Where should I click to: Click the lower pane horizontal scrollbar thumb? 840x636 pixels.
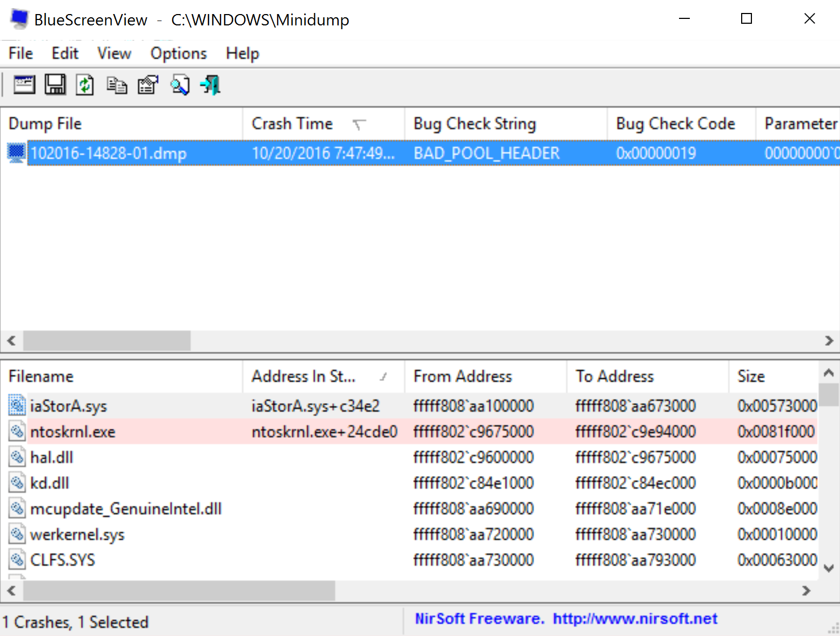click(179, 591)
